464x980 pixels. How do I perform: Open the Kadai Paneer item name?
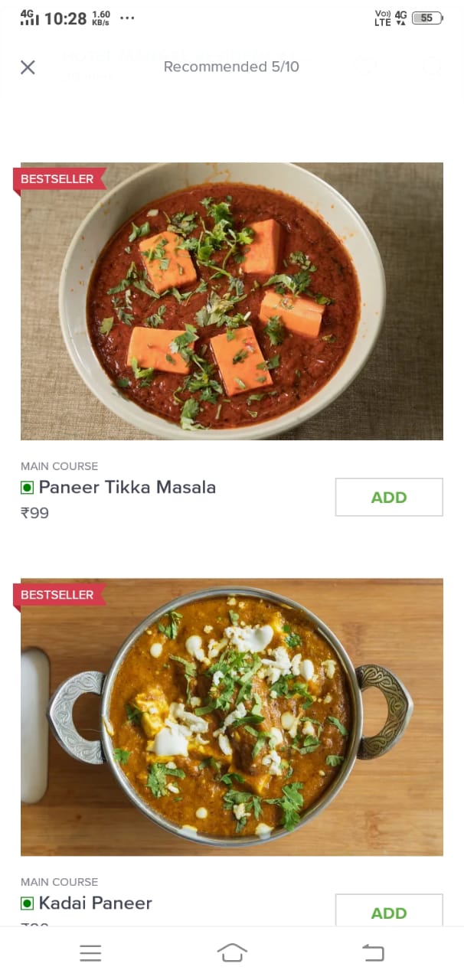coord(96,903)
